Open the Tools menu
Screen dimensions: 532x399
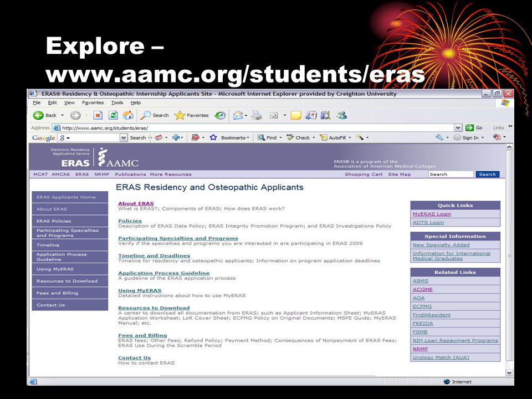(x=117, y=103)
